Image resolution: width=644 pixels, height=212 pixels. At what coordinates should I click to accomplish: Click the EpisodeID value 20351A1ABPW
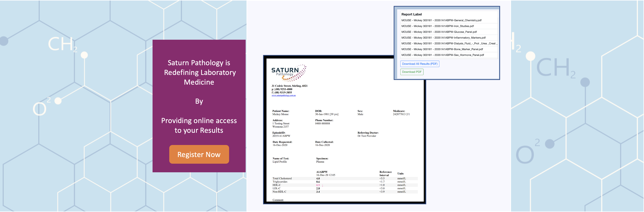pos(281,136)
